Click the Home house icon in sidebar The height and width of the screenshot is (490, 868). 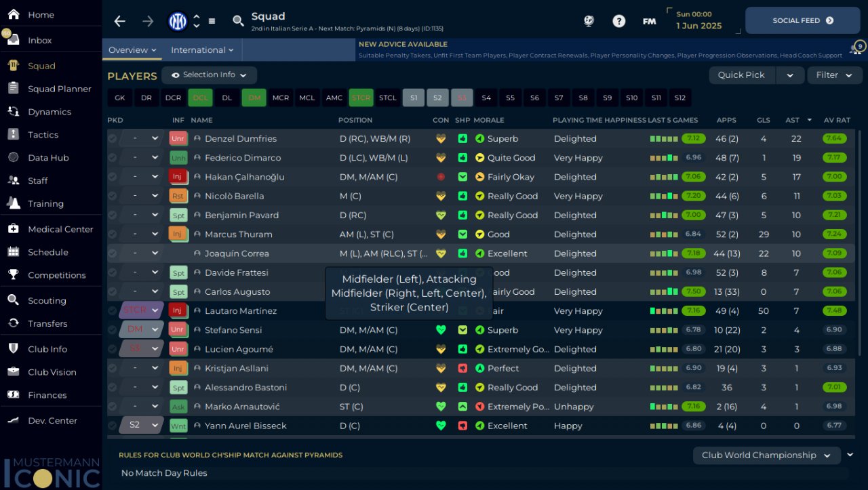point(13,14)
